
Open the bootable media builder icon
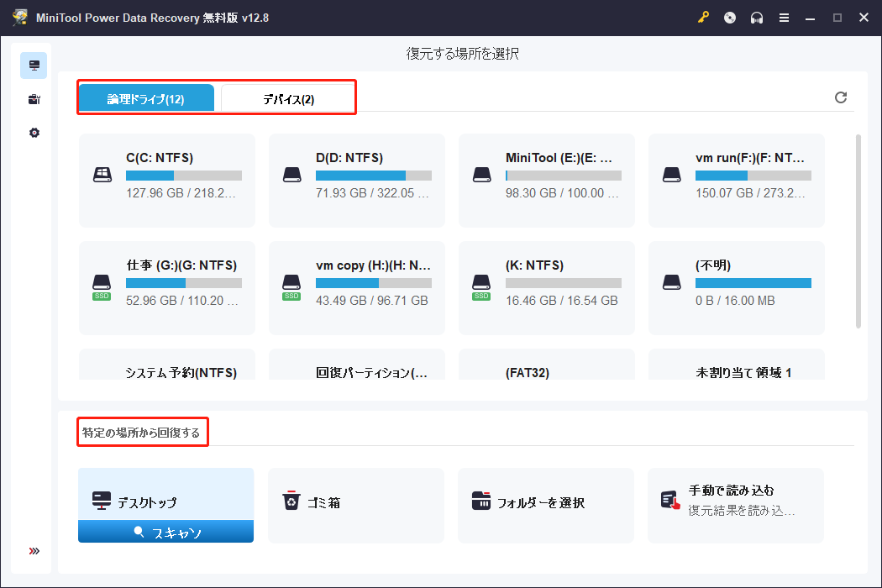(730, 17)
